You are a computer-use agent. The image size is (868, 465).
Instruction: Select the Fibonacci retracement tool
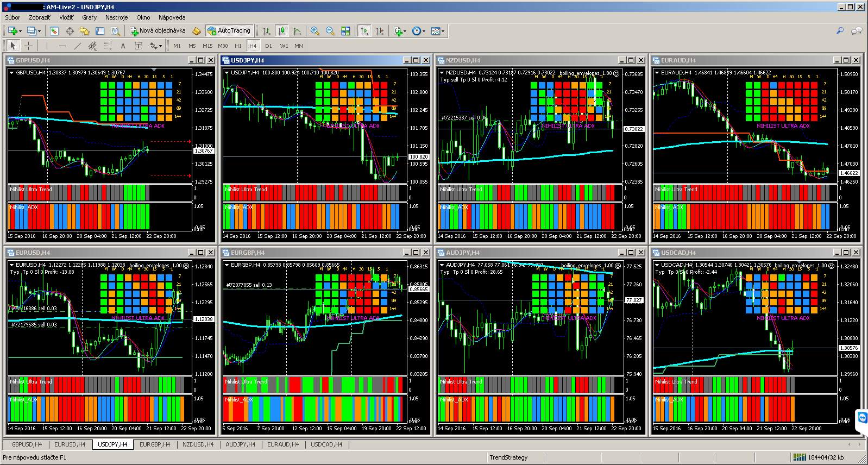(x=108, y=46)
